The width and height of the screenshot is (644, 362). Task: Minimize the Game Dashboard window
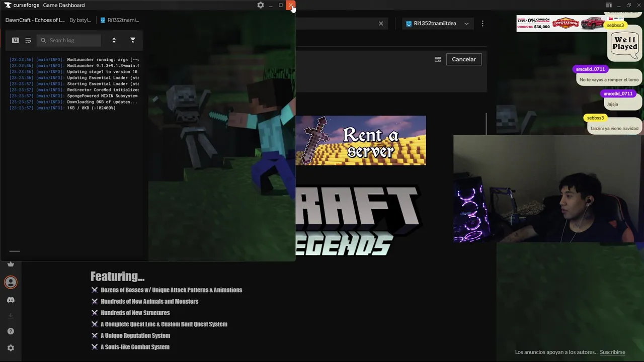pos(271,5)
